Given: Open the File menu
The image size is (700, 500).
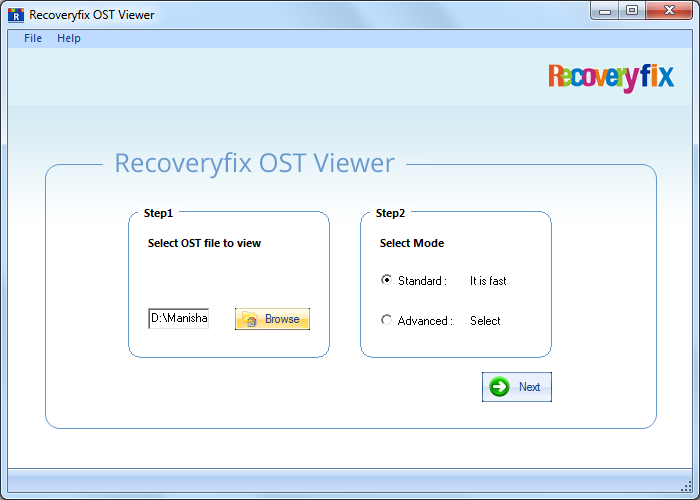Looking at the screenshot, I should point(33,38).
